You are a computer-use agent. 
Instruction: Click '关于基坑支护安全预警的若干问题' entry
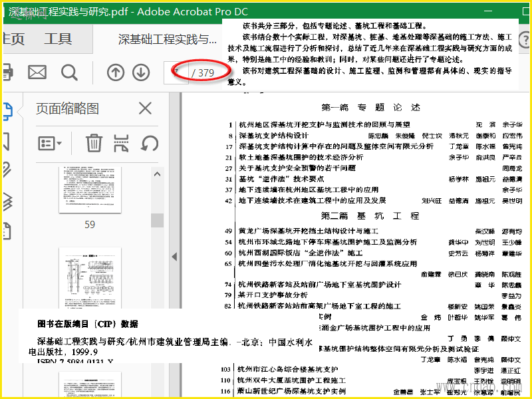pos(297,168)
